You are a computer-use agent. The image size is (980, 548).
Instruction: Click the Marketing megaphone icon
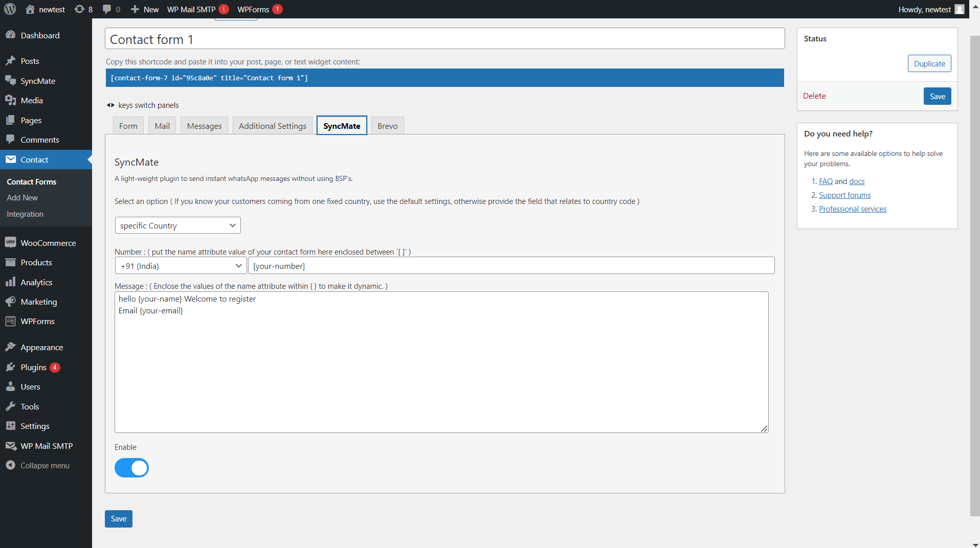coord(11,302)
